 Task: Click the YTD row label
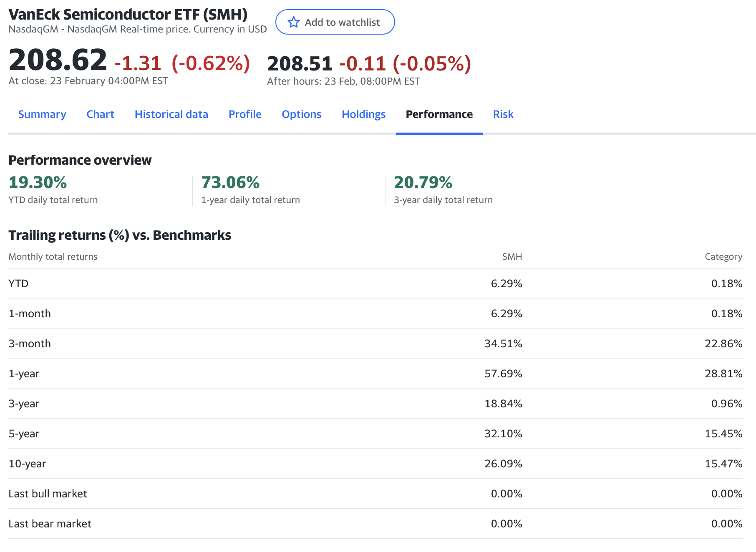tap(18, 284)
